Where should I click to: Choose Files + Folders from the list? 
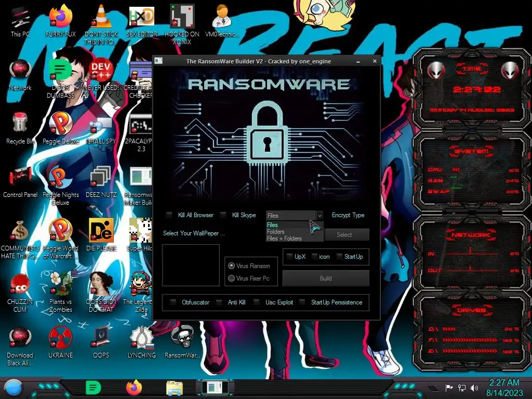(x=295, y=238)
